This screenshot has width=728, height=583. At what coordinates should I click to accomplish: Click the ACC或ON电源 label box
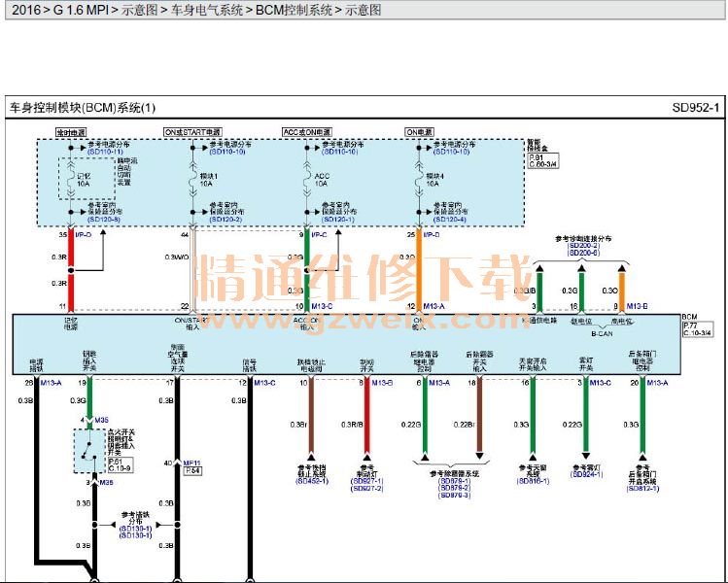pyautogui.click(x=307, y=132)
